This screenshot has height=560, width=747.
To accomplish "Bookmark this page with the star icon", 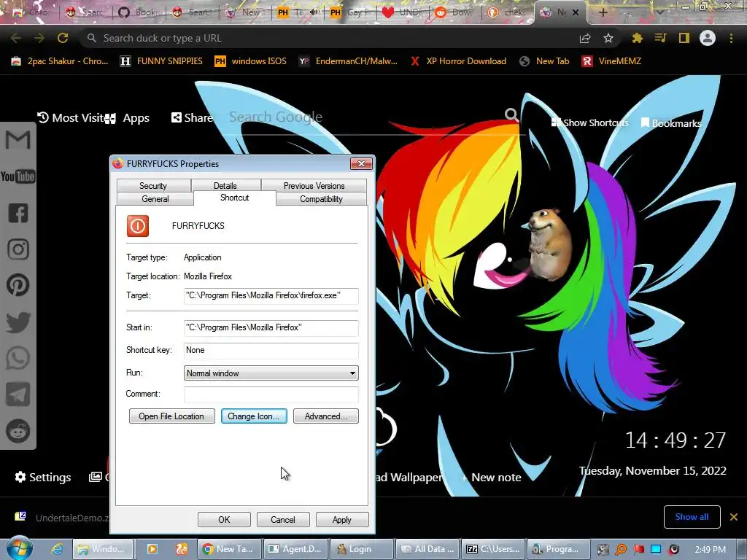I will [608, 39].
